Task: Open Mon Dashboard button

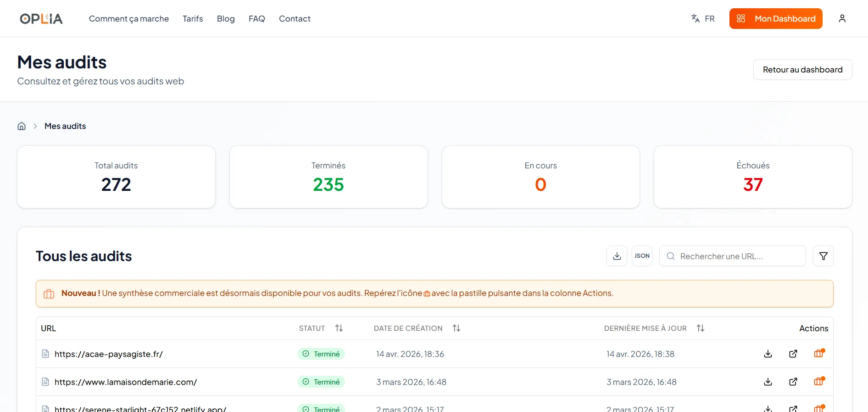Action: pos(776,18)
